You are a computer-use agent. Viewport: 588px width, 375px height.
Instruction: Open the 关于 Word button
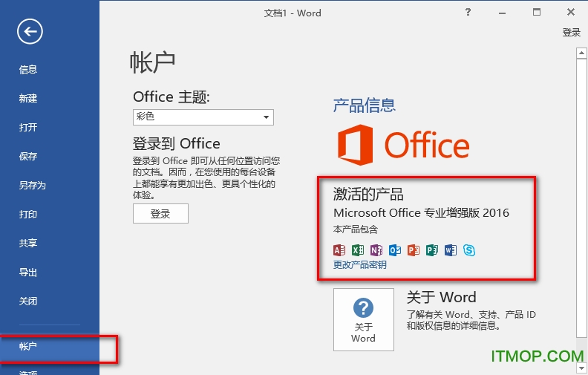point(363,319)
